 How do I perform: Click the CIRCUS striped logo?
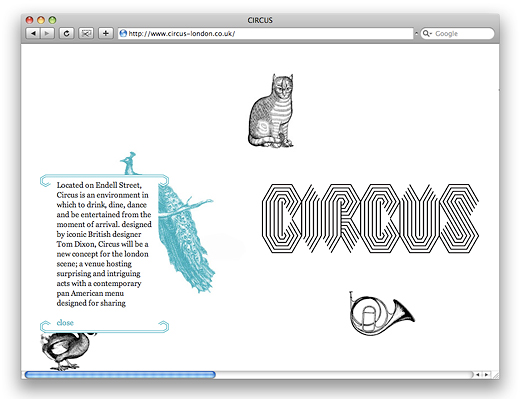point(370,218)
